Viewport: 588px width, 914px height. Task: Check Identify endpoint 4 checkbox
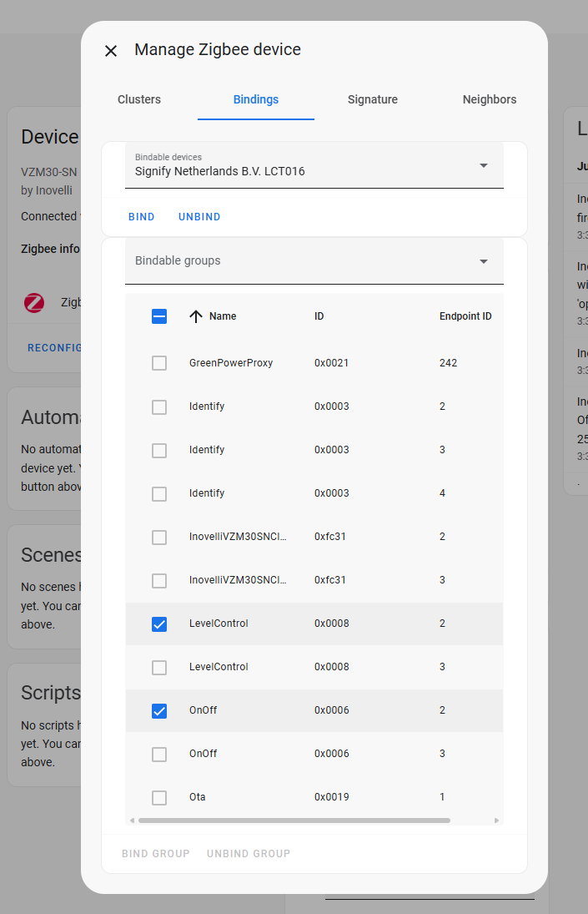pos(159,493)
